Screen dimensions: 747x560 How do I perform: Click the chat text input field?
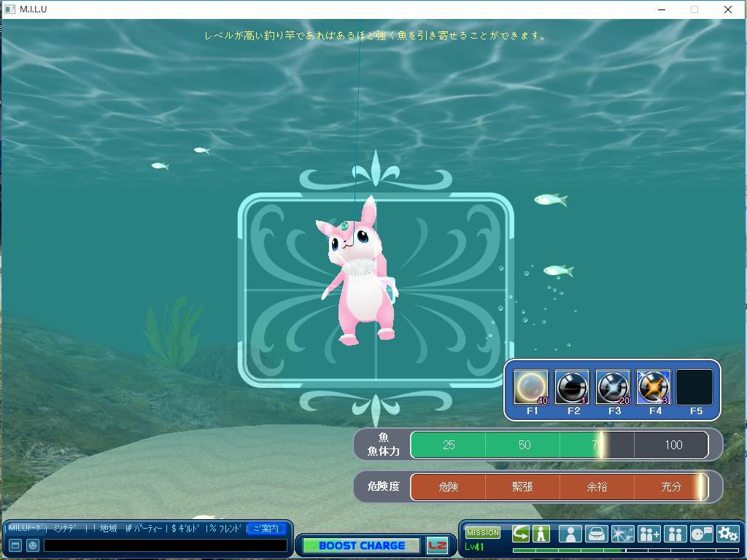(165, 545)
